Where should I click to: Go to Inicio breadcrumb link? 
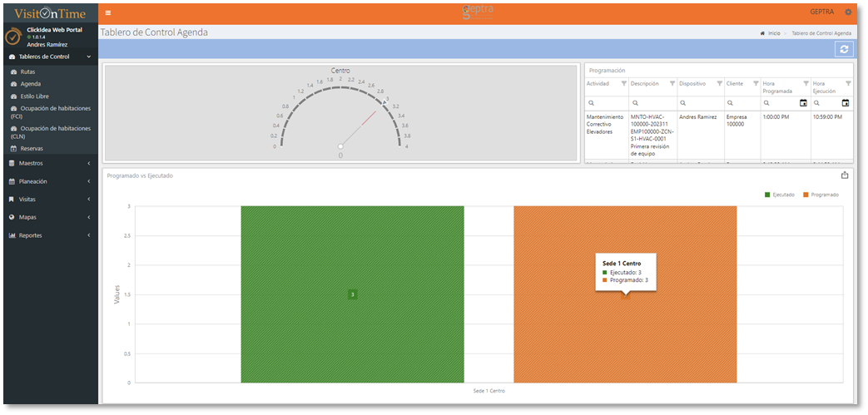(x=774, y=33)
